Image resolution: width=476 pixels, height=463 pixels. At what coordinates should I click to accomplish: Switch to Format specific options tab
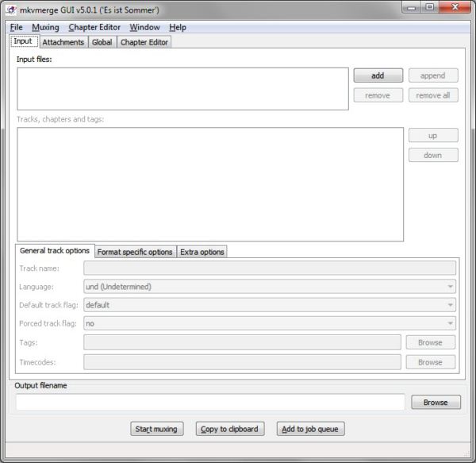tap(135, 252)
